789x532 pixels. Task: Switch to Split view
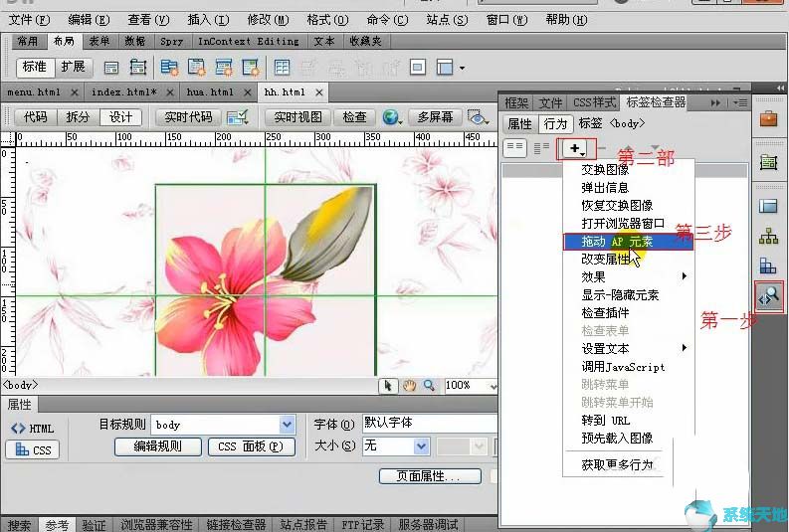pyautogui.click(x=78, y=117)
